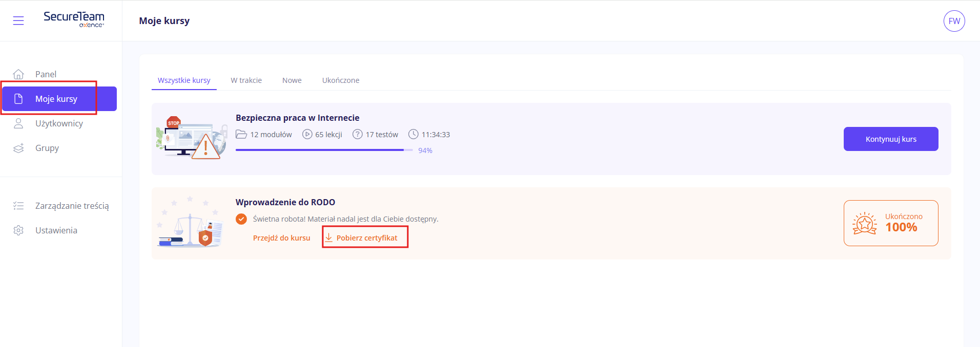The width and height of the screenshot is (980, 347).
Task: Toggle the hamburger menu icon
Action: click(x=18, y=20)
